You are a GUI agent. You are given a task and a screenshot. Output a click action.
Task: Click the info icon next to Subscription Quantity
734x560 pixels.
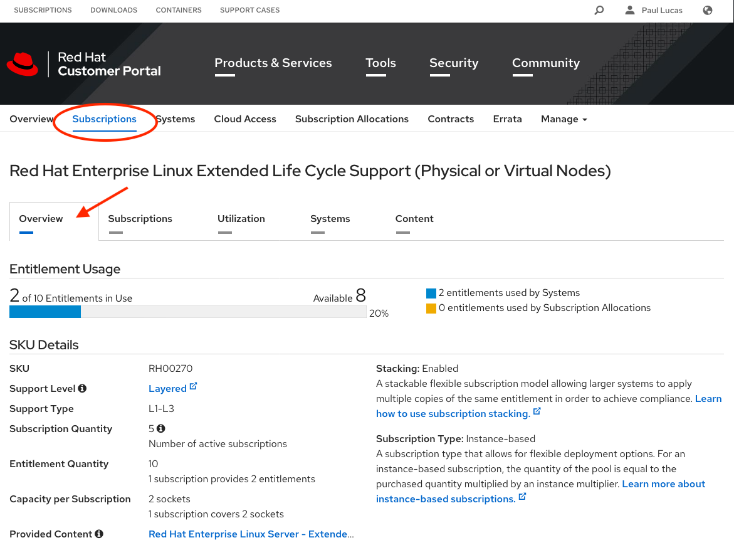[161, 429]
